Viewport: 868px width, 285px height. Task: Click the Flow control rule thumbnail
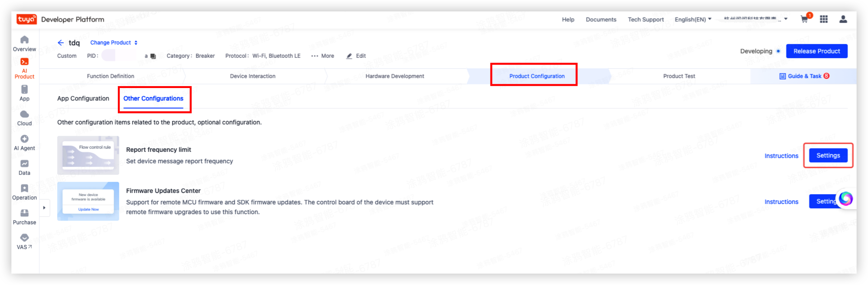click(88, 155)
